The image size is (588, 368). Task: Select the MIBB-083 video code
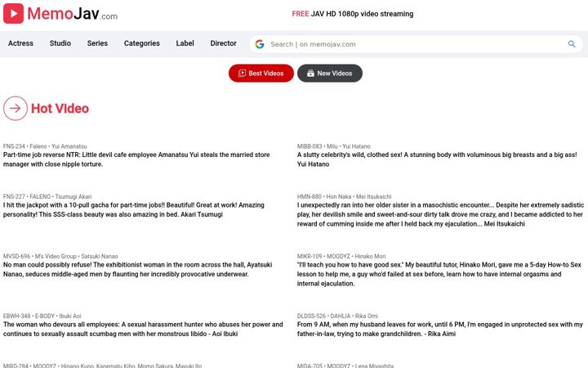pyautogui.click(x=310, y=146)
